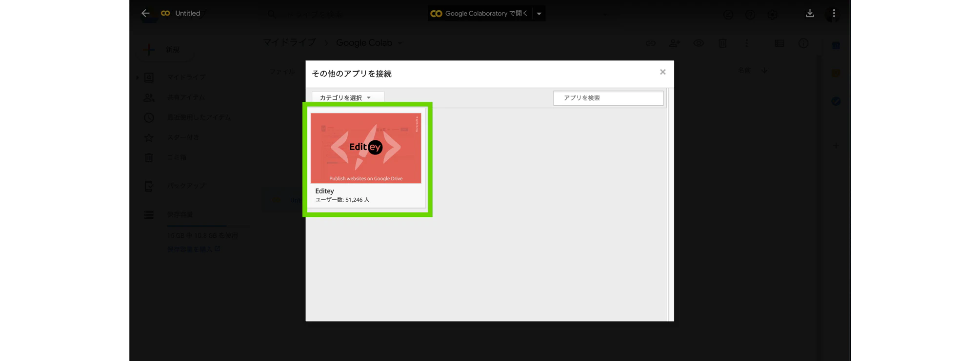This screenshot has width=980, height=361.
Task: Expand the マイドライブ tree arrow
Action: coord(138,77)
